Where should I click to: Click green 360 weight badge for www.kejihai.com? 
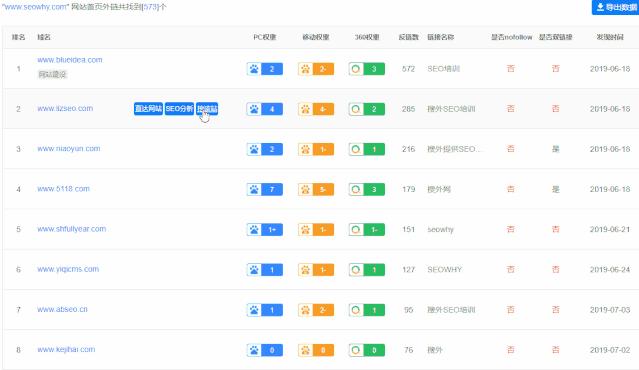(x=367, y=350)
